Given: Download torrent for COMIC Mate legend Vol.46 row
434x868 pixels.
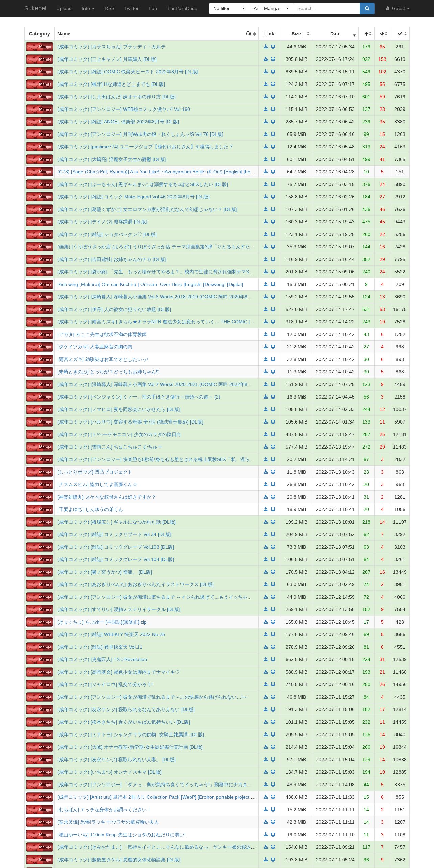Looking at the screenshot, I should [266, 197].
